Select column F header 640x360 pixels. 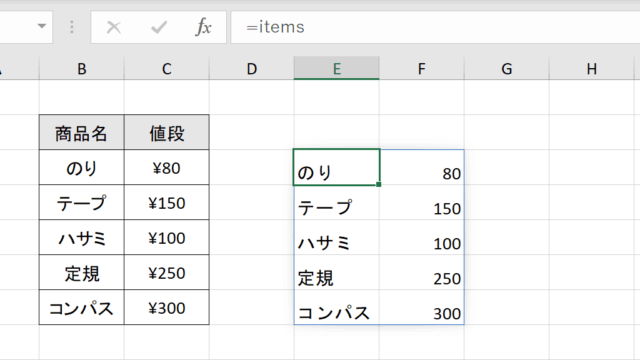coord(422,68)
